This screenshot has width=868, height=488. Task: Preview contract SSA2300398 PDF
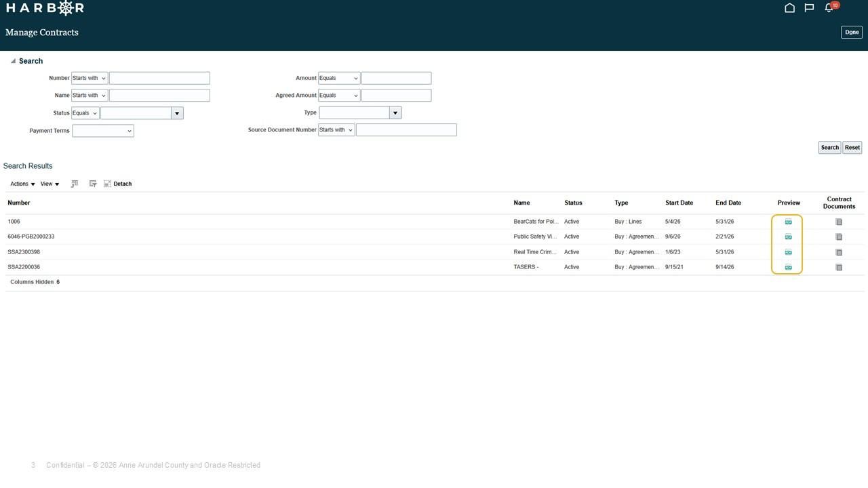(788, 252)
